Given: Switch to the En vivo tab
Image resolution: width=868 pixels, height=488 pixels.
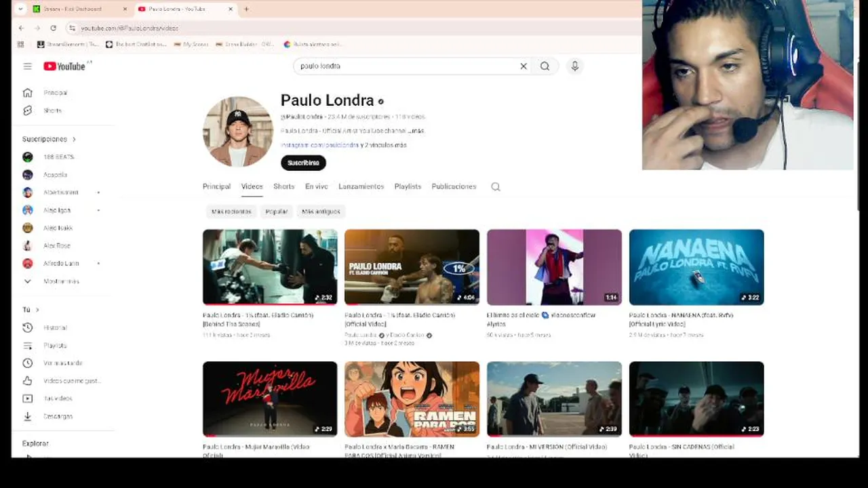Looking at the screenshot, I should [x=316, y=186].
